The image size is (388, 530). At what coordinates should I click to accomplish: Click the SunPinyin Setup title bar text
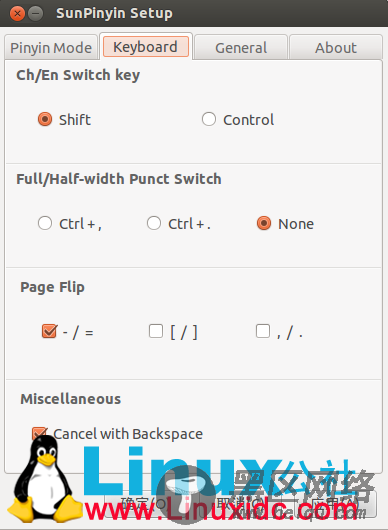tap(114, 14)
